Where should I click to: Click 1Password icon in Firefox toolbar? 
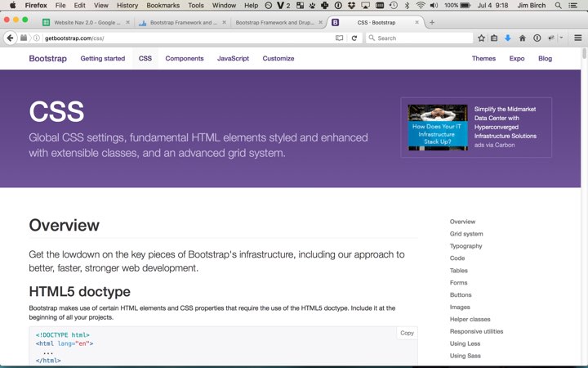click(x=537, y=38)
